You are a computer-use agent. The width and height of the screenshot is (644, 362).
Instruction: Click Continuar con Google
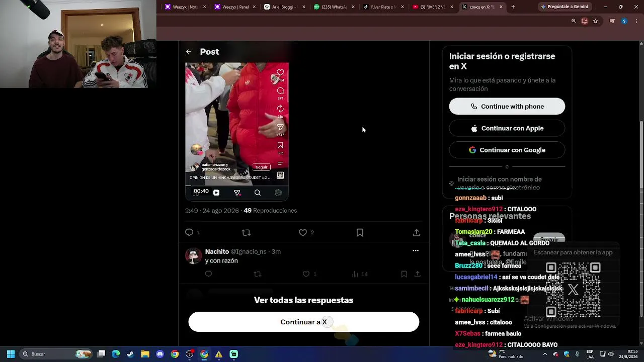pyautogui.click(x=507, y=150)
